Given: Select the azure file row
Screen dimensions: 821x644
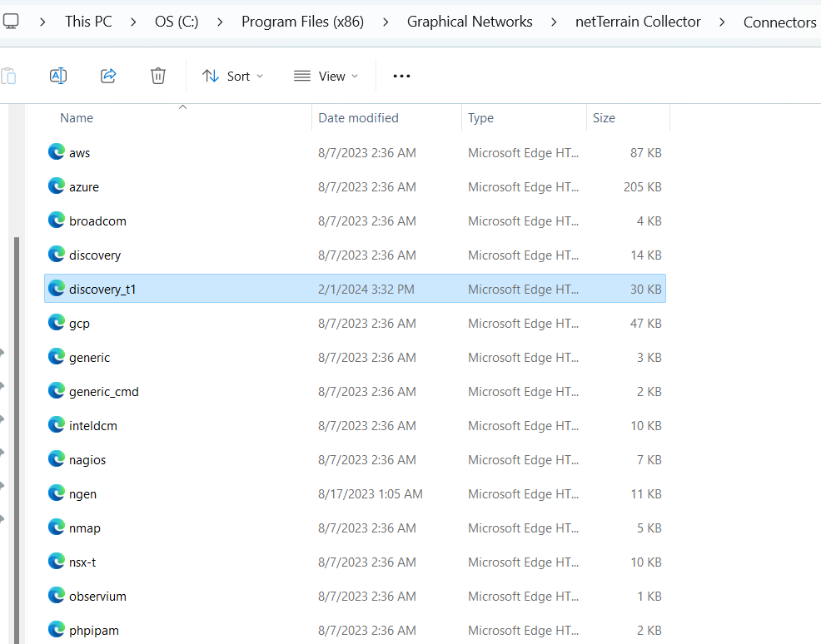Looking at the screenshot, I should point(84,187).
